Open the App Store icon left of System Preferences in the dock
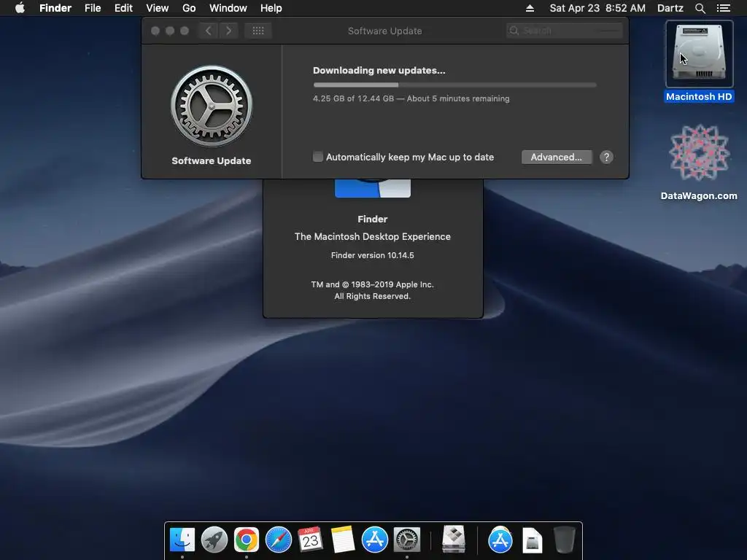747x560 pixels. point(374,540)
